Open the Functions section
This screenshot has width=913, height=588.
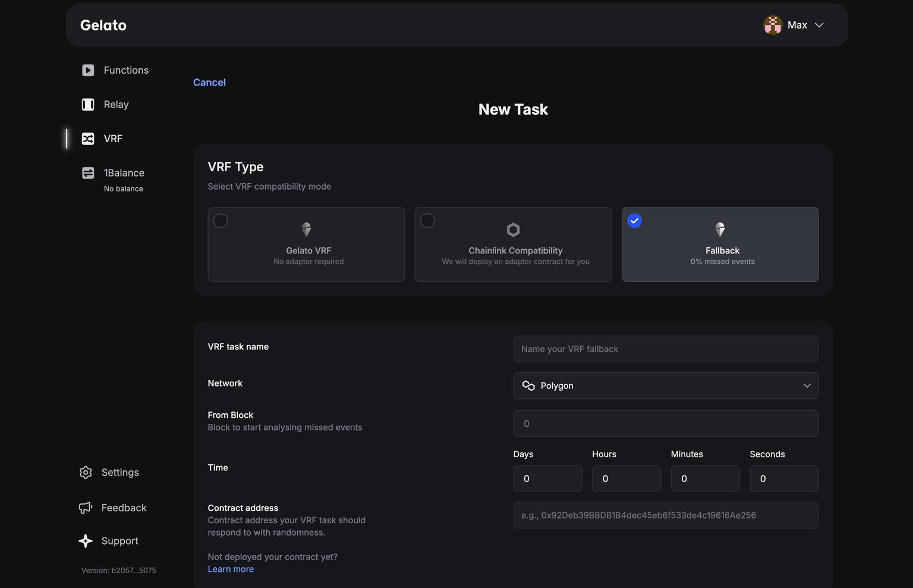(x=126, y=70)
